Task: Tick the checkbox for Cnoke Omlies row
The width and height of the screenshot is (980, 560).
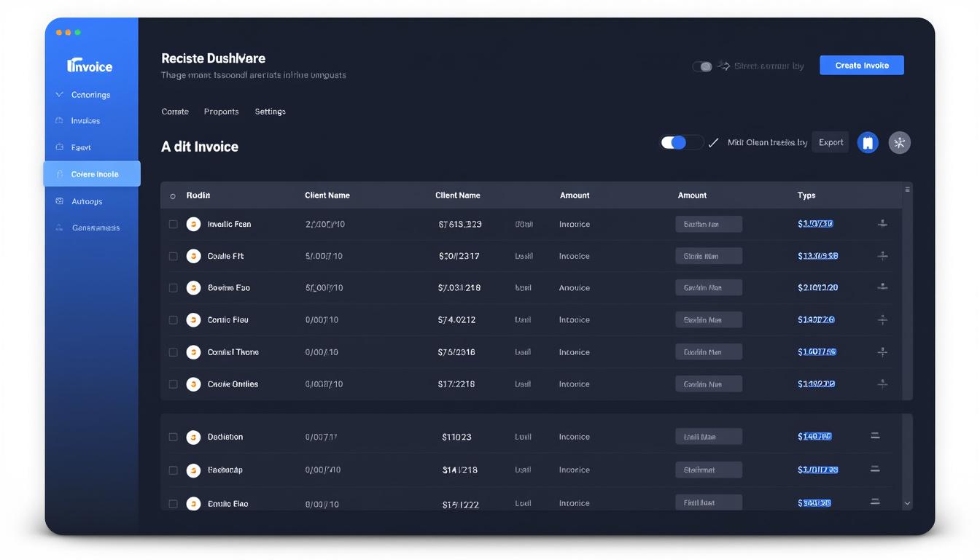Action: 173,384
